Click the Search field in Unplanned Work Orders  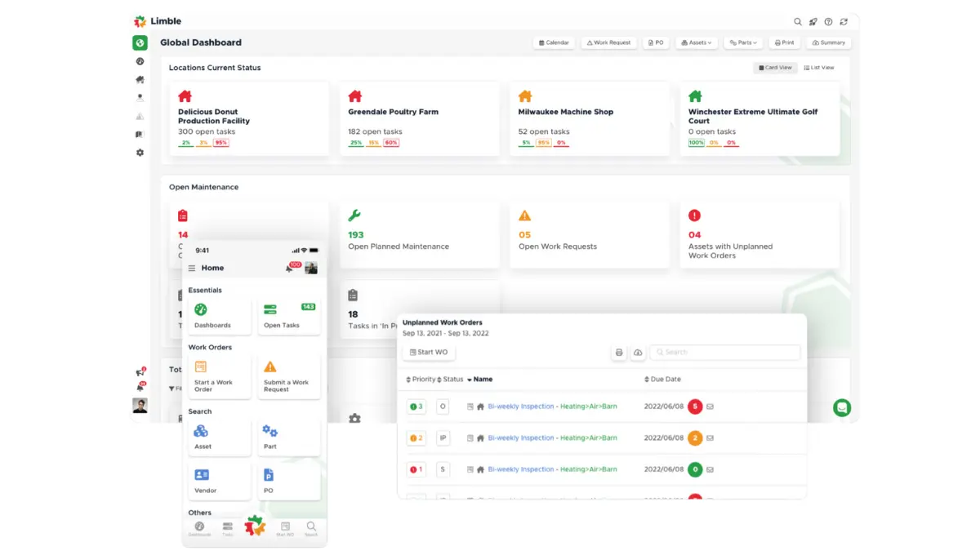725,352
